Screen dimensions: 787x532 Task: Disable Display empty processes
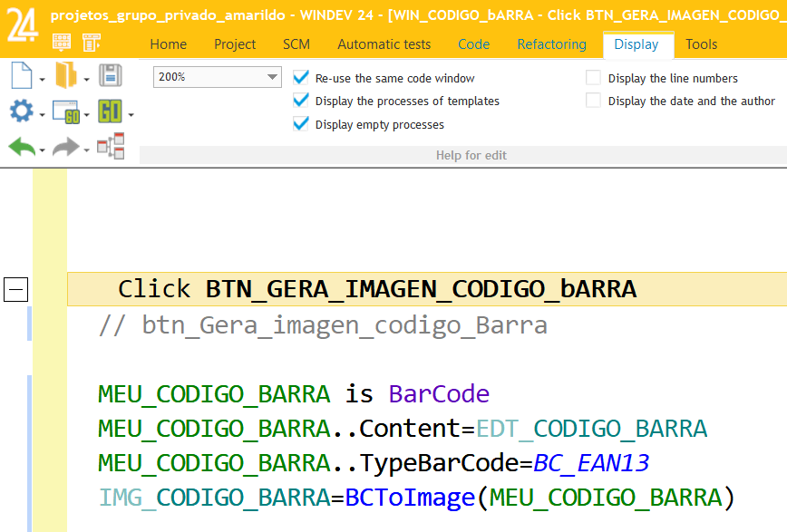coord(300,124)
